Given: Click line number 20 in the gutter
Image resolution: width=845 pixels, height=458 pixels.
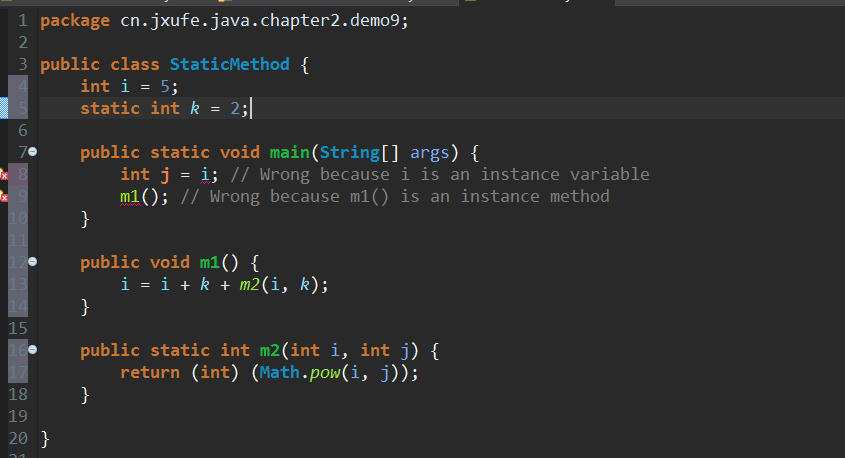Looking at the screenshot, I should point(18,438).
